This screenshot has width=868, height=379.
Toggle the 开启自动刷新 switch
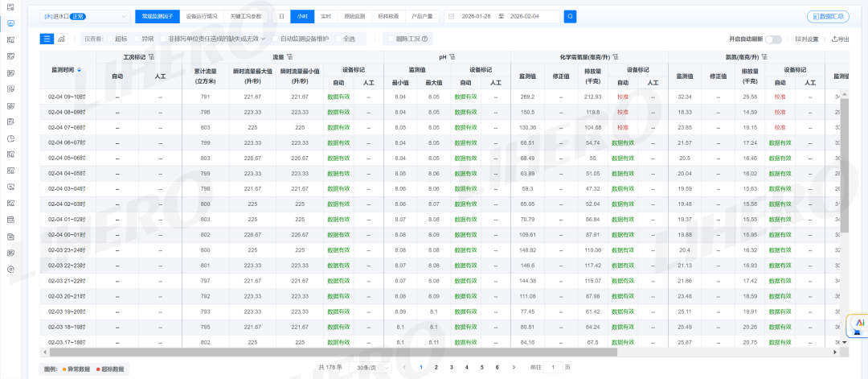point(772,39)
